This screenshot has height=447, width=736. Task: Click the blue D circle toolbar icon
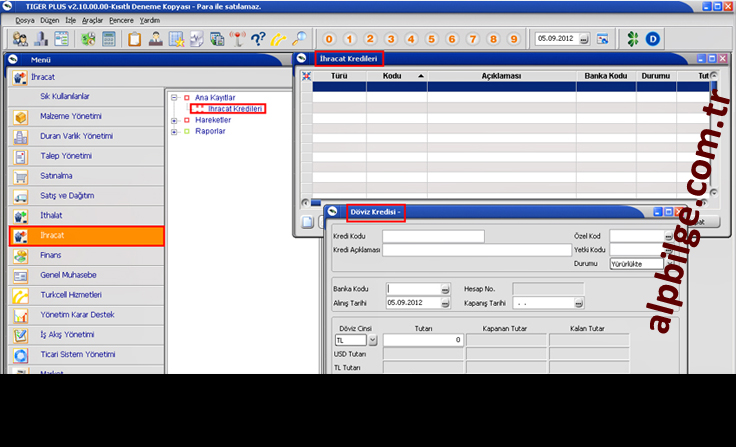pos(654,39)
